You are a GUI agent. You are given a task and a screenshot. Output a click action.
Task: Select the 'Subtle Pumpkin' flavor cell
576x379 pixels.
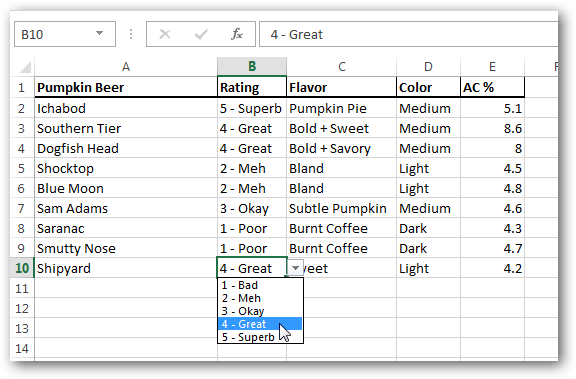[x=342, y=208]
